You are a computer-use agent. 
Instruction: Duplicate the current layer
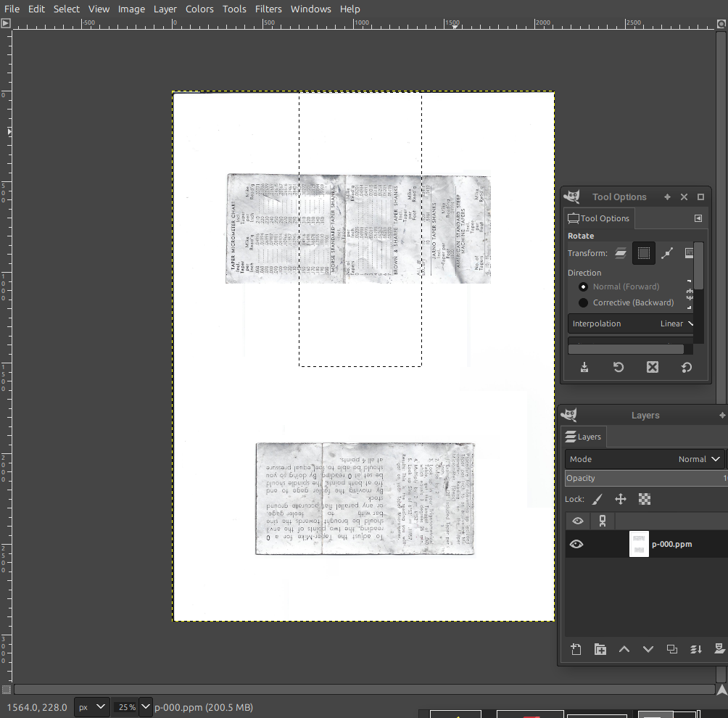[x=671, y=649]
